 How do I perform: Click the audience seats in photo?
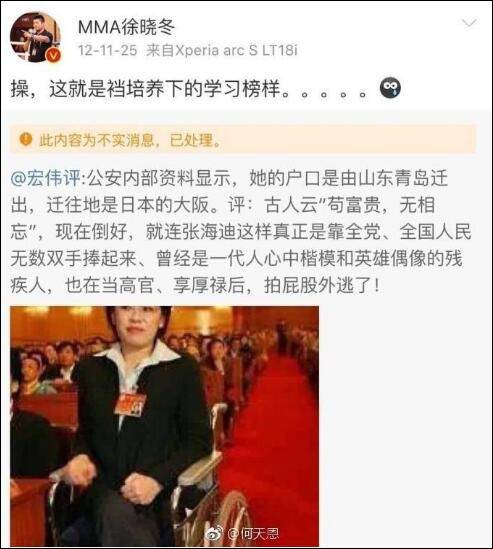click(44, 364)
